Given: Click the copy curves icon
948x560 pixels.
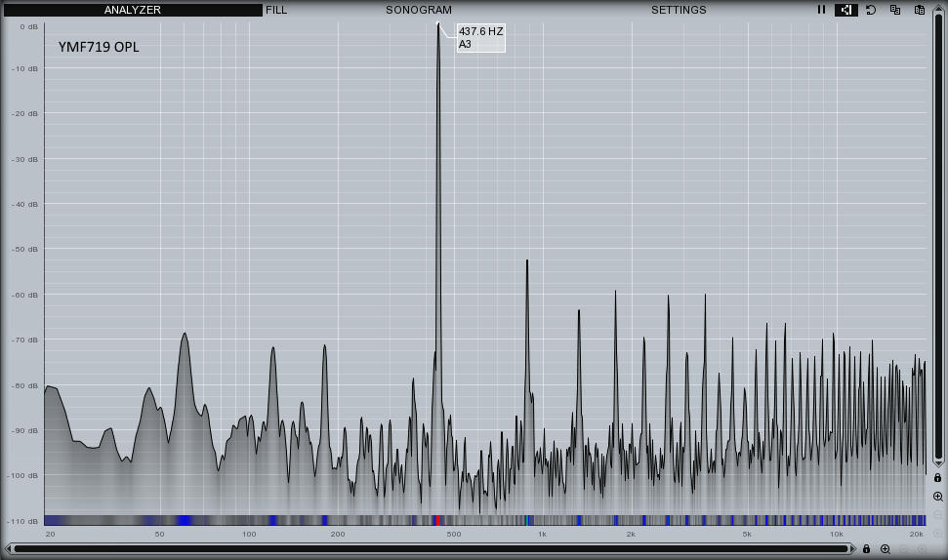Looking at the screenshot, I should tap(895, 10).
